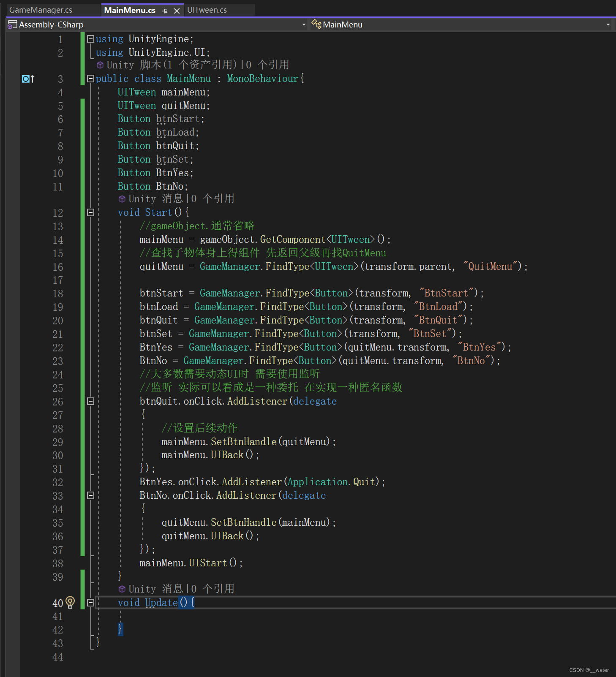This screenshot has height=677, width=616.
Task: Click the Unity script CodeLens icon above class
Action: click(x=100, y=65)
